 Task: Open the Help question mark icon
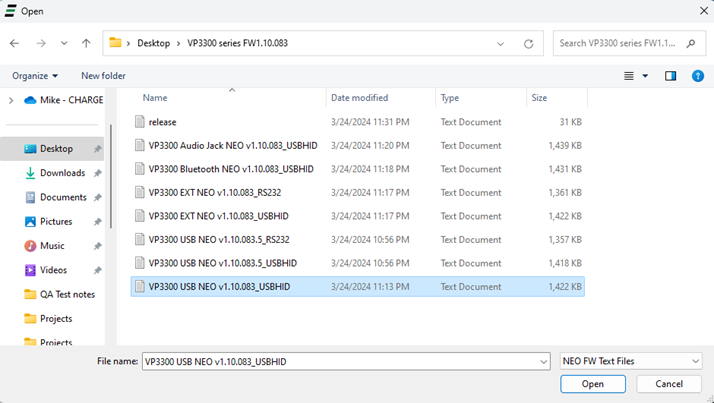[698, 76]
